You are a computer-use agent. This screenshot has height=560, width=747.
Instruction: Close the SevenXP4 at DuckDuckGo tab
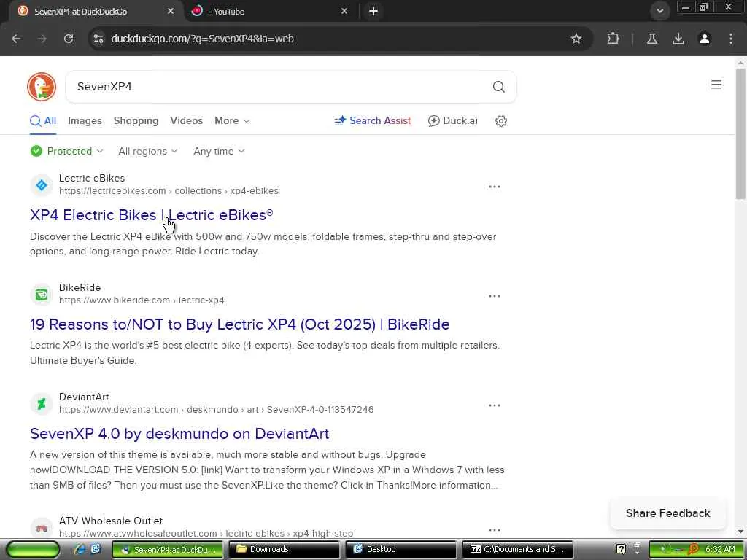pos(171,11)
